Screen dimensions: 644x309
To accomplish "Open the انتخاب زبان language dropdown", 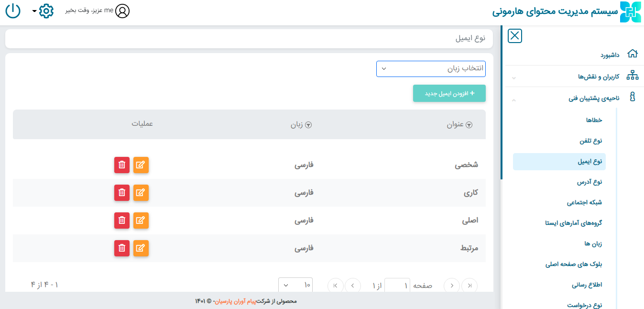I will [431, 69].
